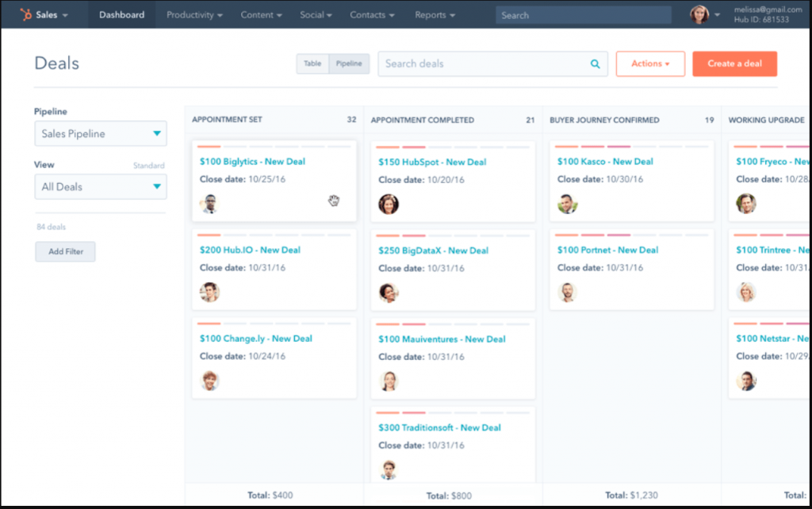812x509 pixels.
Task: Click owner avatar on Change.ly deal card
Action: (x=209, y=381)
